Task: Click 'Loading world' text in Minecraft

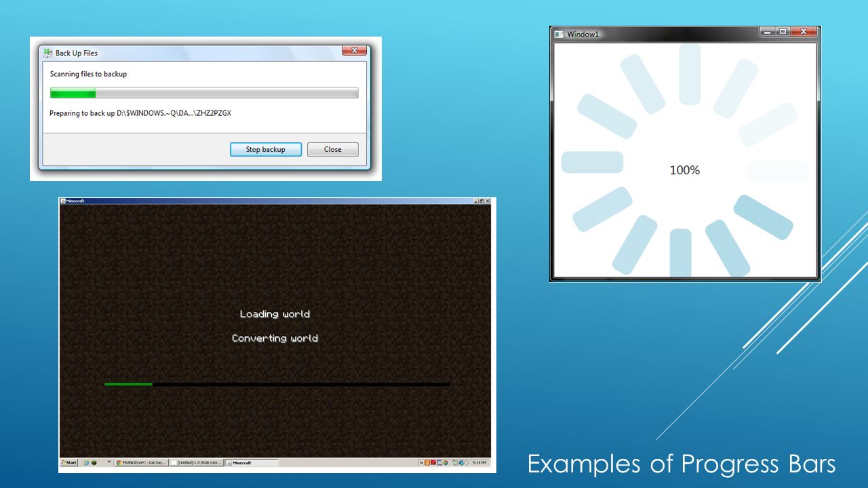Action: pos(275,314)
